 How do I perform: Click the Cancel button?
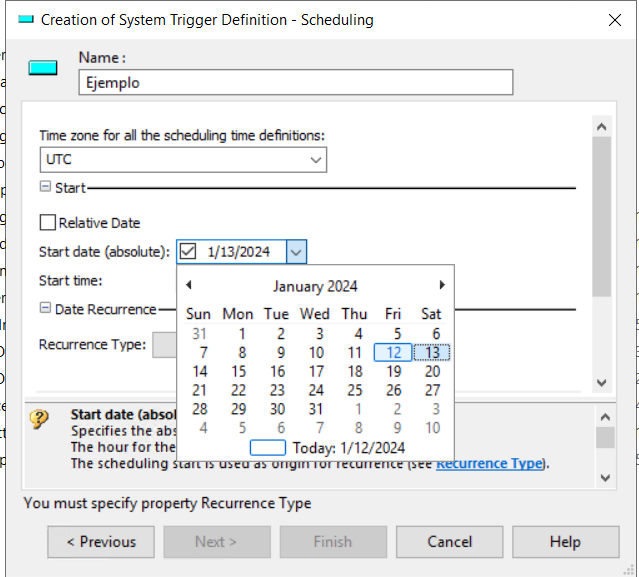pos(450,542)
